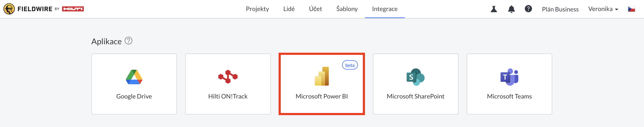Select the Integrace tab
644x127 pixels.
(x=384, y=9)
